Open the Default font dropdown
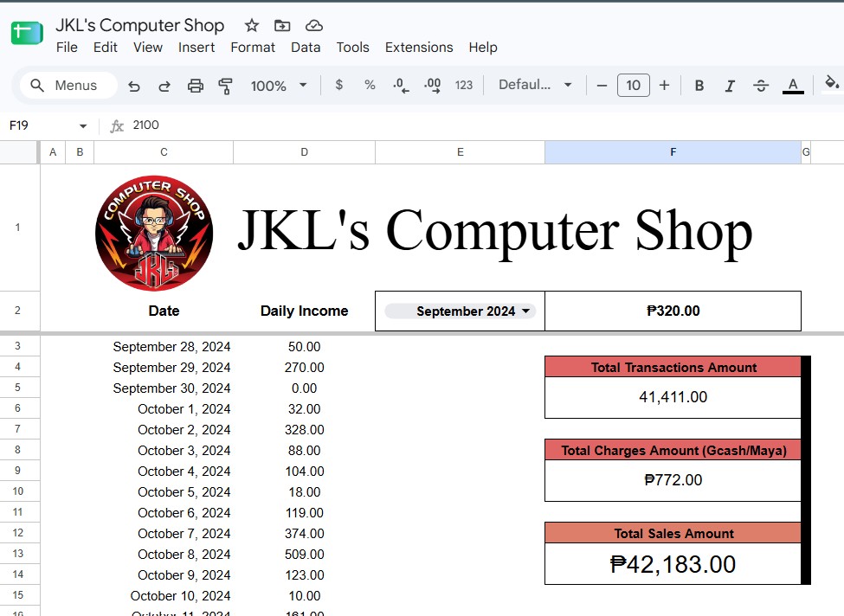 pos(534,85)
